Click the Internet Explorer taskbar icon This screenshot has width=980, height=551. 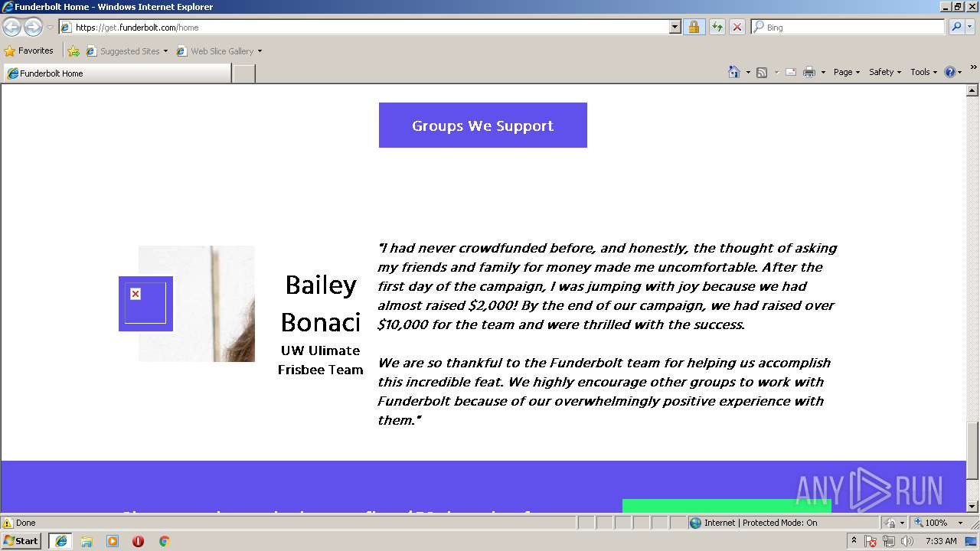click(60, 540)
